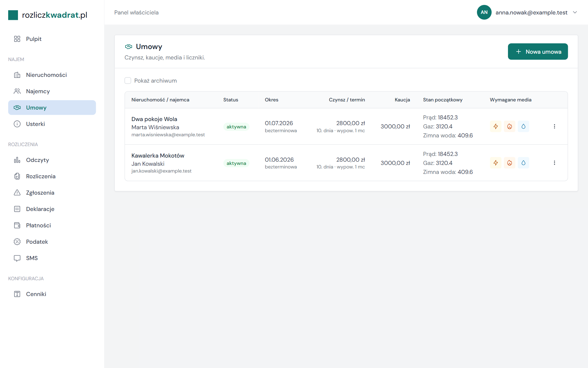Click the Zgłoszenia warning triangle icon
The height and width of the screenshot is (368, 588).
coord(17,193)
